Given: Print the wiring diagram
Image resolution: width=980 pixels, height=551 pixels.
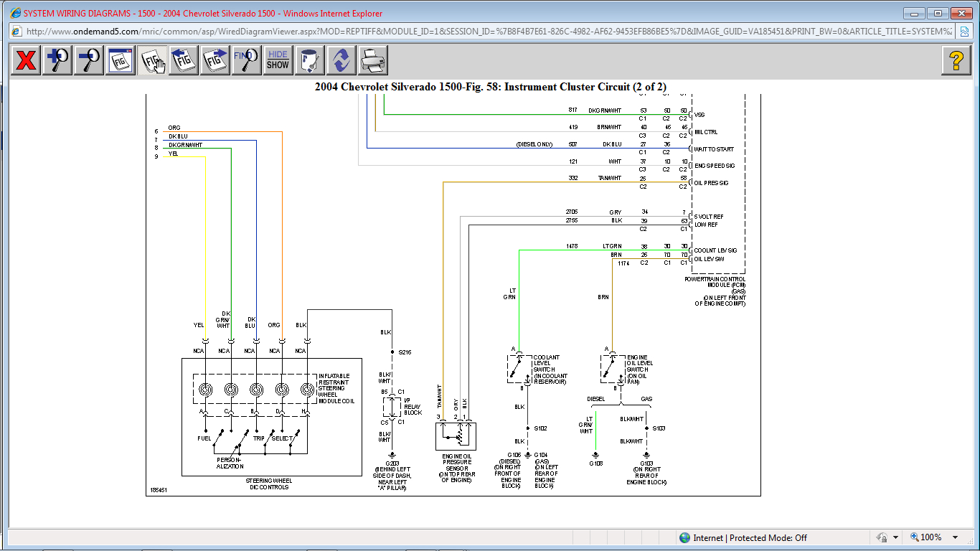Looking at the screenshot, I should 373,60.
